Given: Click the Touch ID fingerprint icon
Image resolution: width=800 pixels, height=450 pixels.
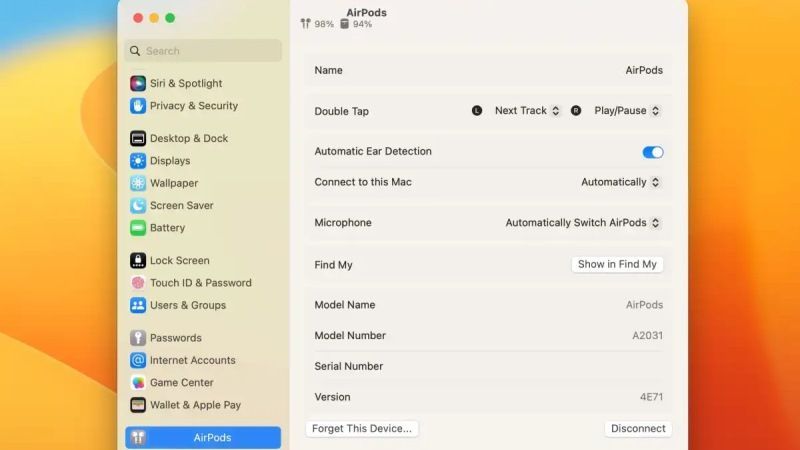Looking at the screenshot, I should point(138,283).
